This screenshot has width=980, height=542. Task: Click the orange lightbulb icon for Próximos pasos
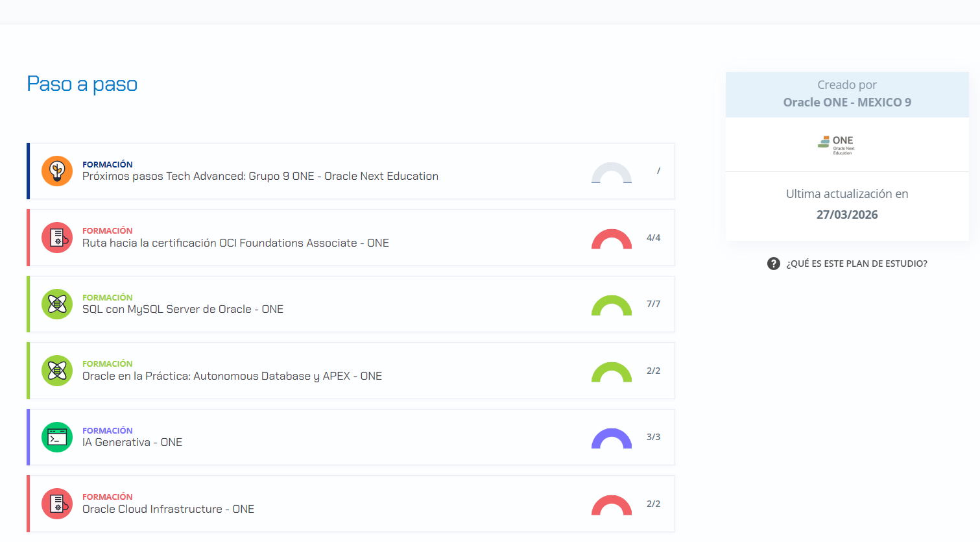click(x=57, y=171)
